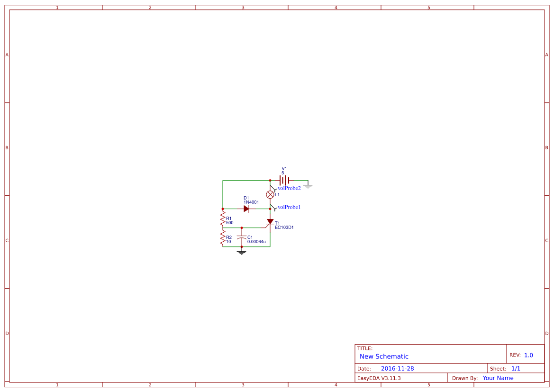Click the '1/1' sheet number

(516, 368)
